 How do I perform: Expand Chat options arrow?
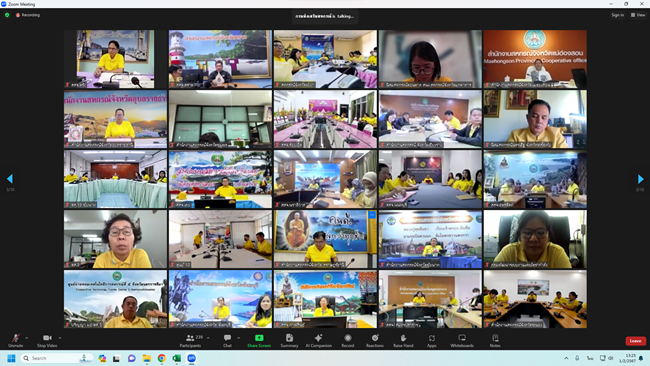[x=238, y=338]
